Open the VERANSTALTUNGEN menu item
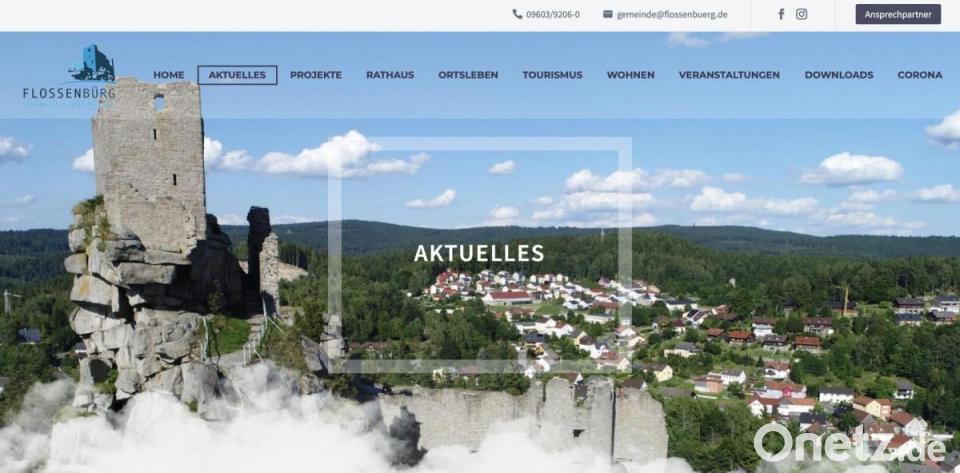The width and height of the screenshot is (960, 473). 729,75
